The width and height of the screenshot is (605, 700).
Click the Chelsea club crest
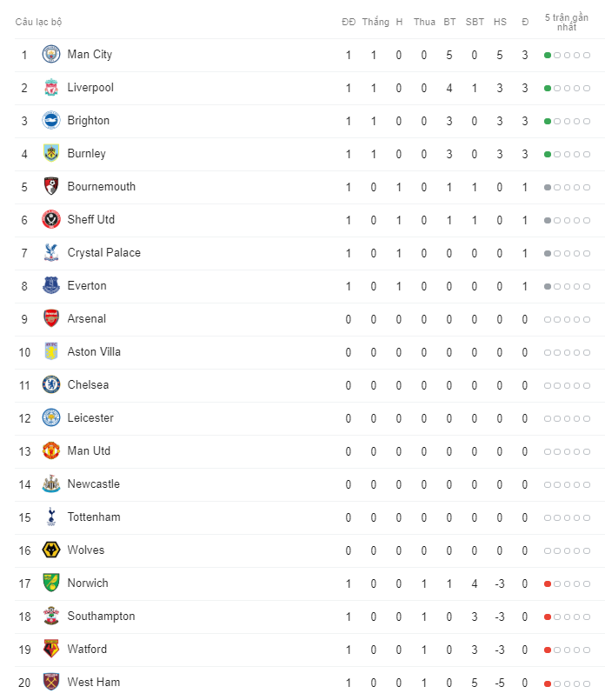coord(51,385)
